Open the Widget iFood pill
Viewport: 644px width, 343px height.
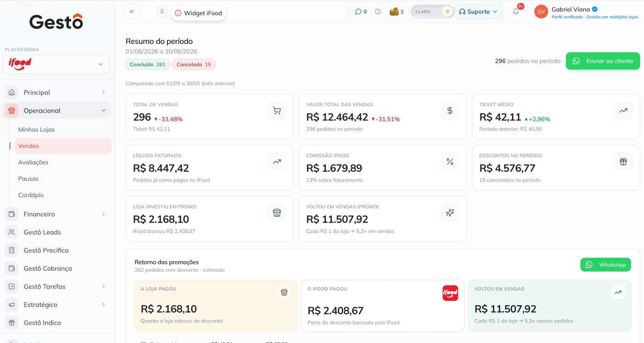[198, 13]
